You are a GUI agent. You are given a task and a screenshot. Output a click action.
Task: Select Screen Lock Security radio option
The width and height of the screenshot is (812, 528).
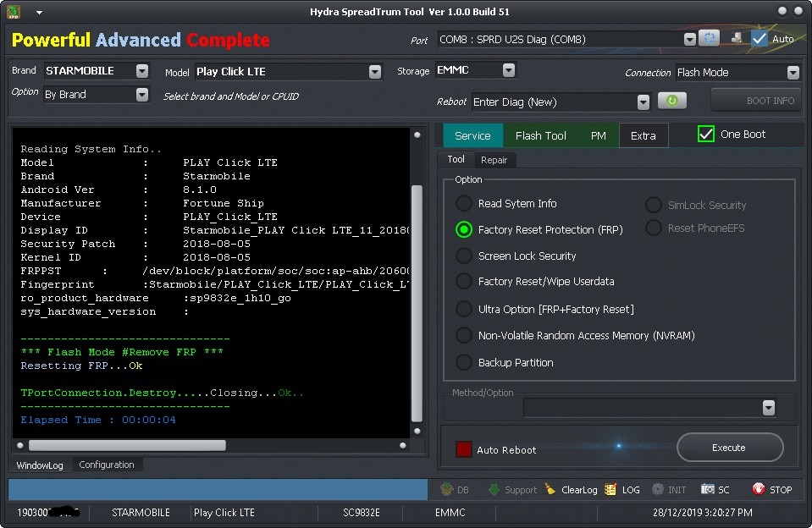(x=464, y=256)
